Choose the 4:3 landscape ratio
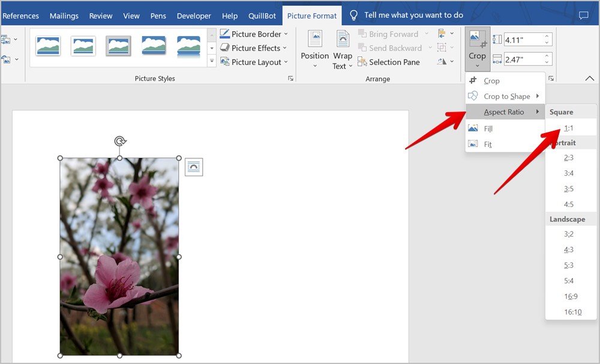 click(x=569, y=249)
